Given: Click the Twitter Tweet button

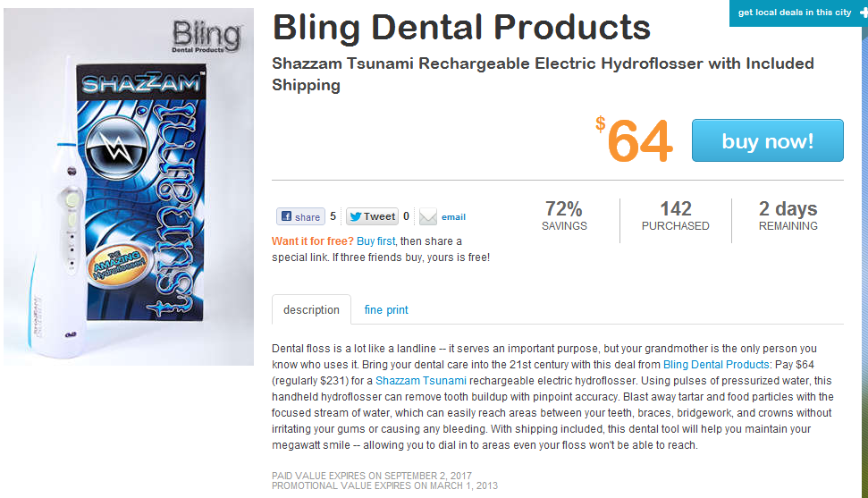Looking at the screenshot, I should (372, 216).
